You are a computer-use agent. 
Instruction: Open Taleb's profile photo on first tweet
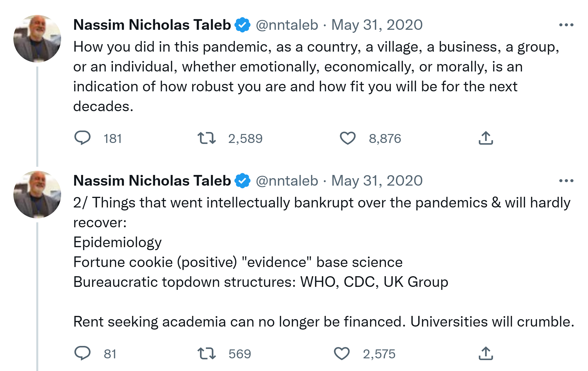coord(37,39)
